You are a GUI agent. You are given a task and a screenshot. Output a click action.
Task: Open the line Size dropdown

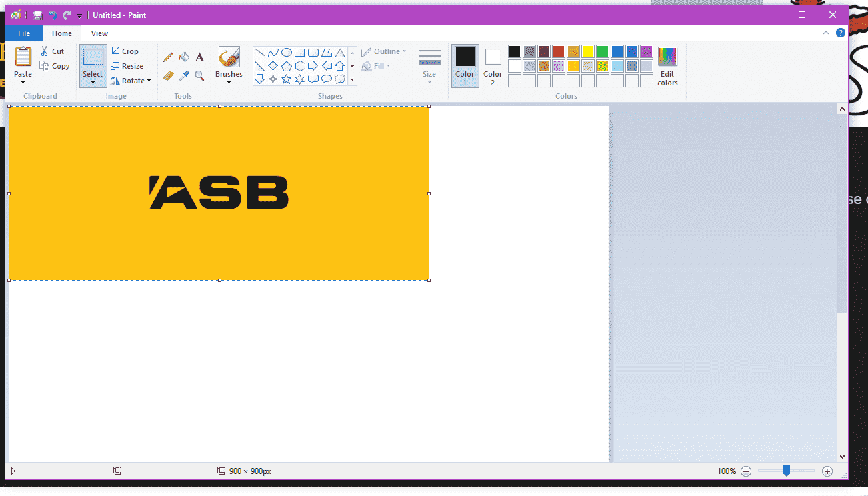coord(429,66)
